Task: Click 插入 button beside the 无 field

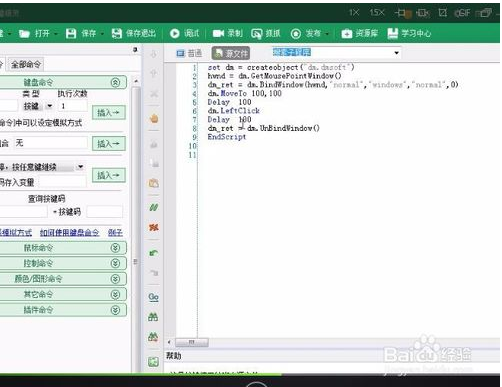Action: click(109, 144)
